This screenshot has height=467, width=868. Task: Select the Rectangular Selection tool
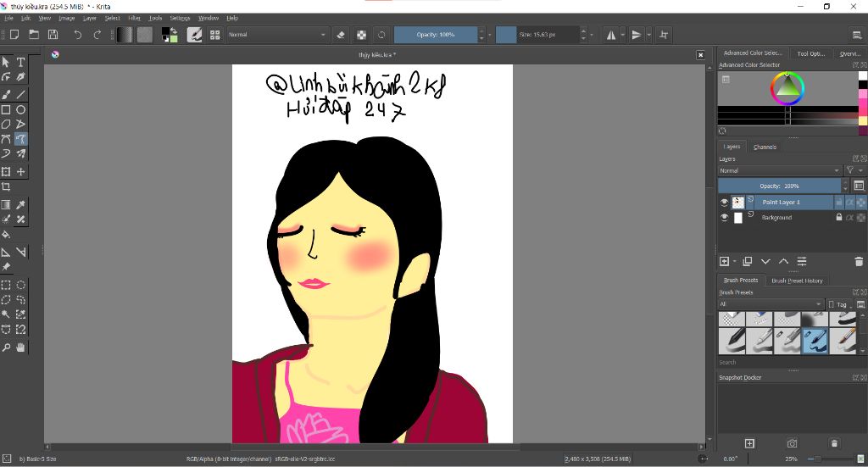6,285
